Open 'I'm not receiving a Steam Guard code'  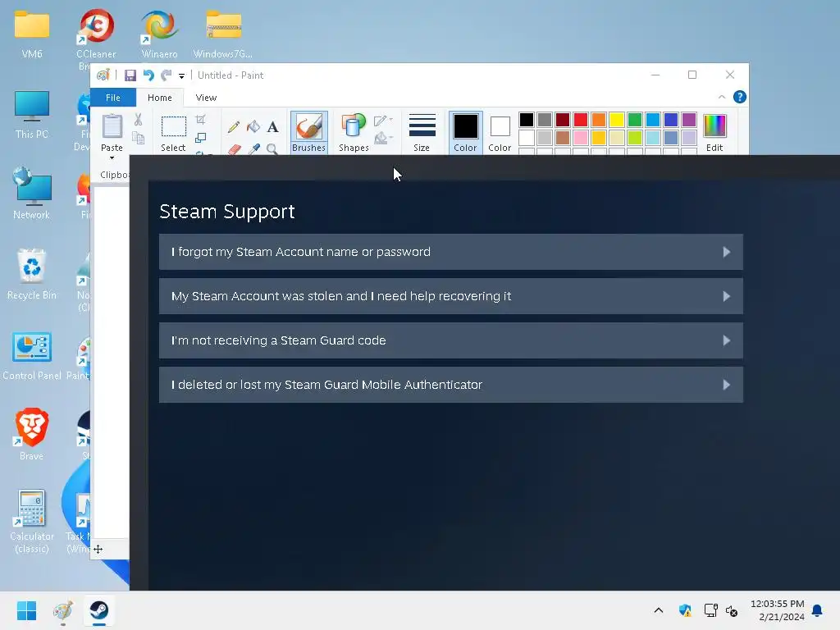click(x=451, y=340)
